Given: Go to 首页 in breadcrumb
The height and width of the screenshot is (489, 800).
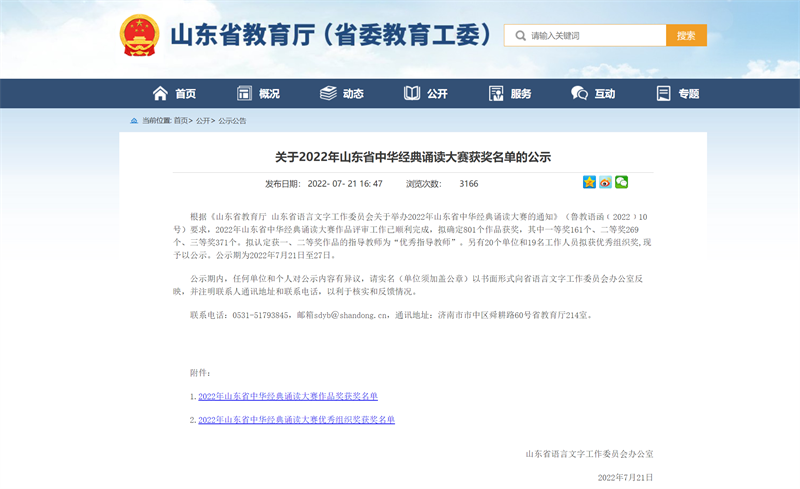Looking at the screenshot, I should point(180,121).
